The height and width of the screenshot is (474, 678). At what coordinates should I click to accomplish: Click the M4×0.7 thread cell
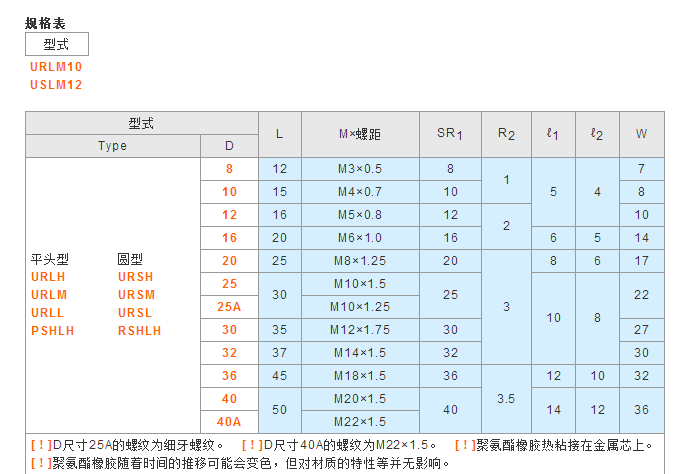coord(360,192)
